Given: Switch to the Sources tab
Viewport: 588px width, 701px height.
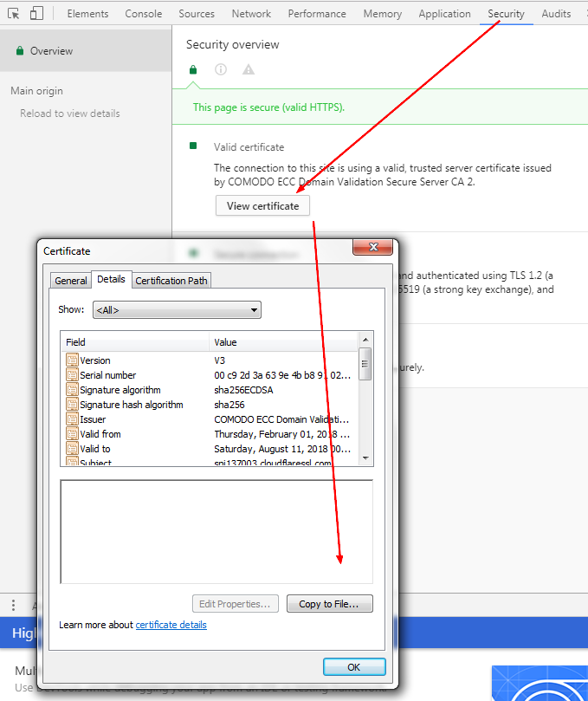Looking at the screenshot, I should pyautogui.click(x=197, y=14).
